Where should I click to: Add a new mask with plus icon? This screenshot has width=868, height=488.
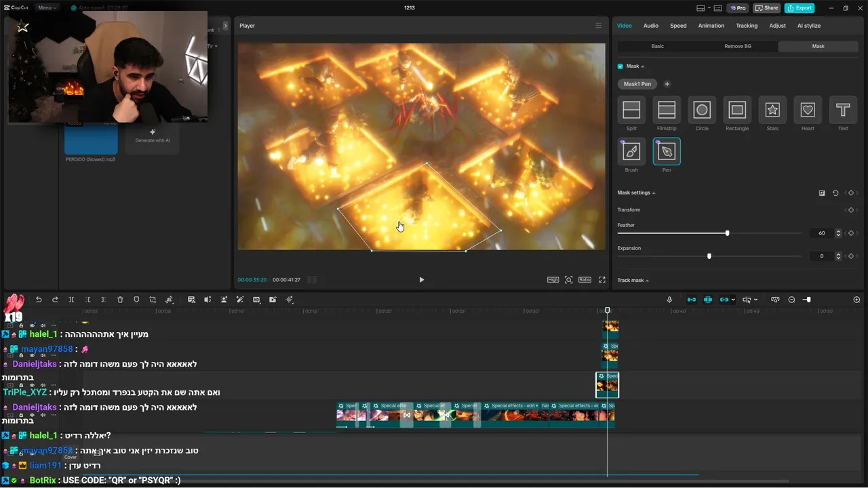click(x=667, y=84)
